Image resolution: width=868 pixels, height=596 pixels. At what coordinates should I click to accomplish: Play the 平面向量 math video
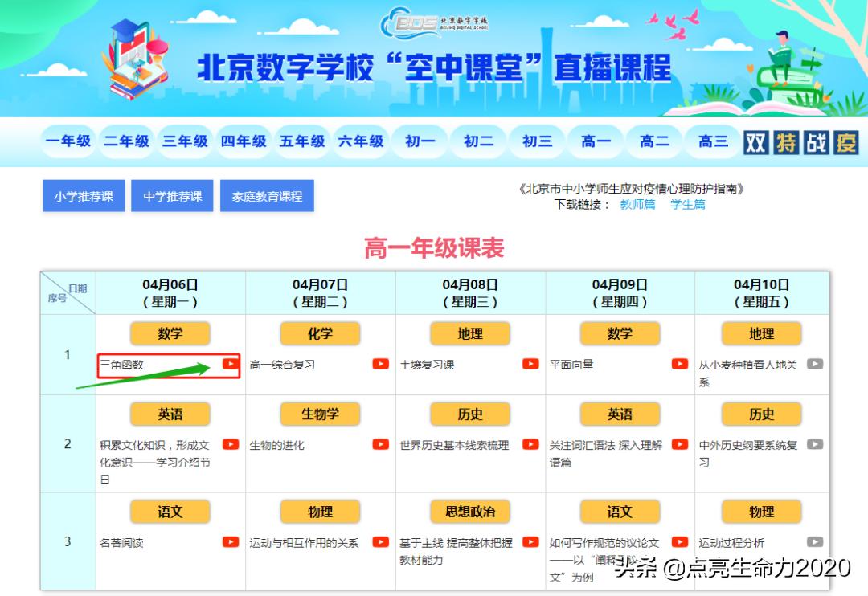[679, 363]
